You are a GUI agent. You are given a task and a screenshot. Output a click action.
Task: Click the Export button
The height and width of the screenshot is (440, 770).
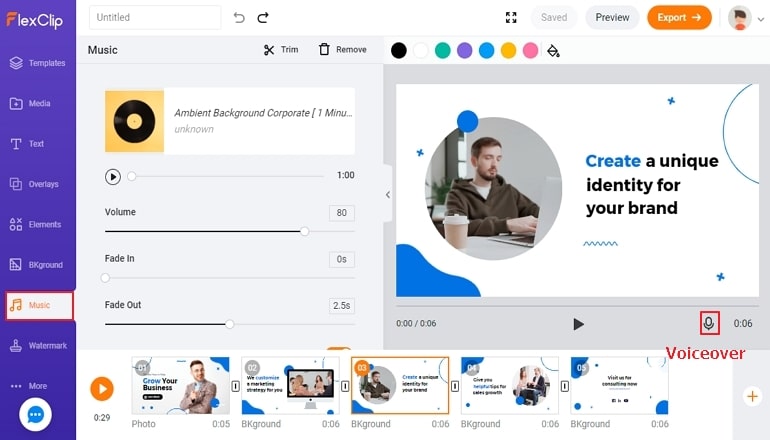pyautogui.click(x=679, y=18)
